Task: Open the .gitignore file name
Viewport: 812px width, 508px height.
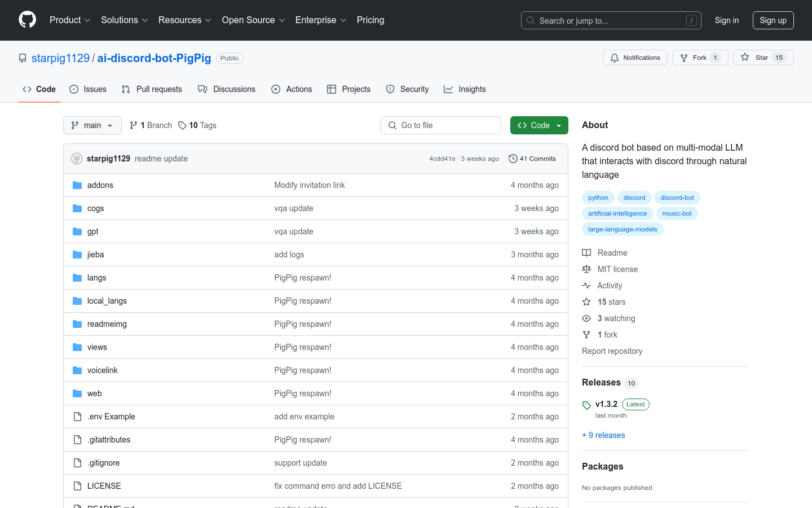Action: click(104, 463)
